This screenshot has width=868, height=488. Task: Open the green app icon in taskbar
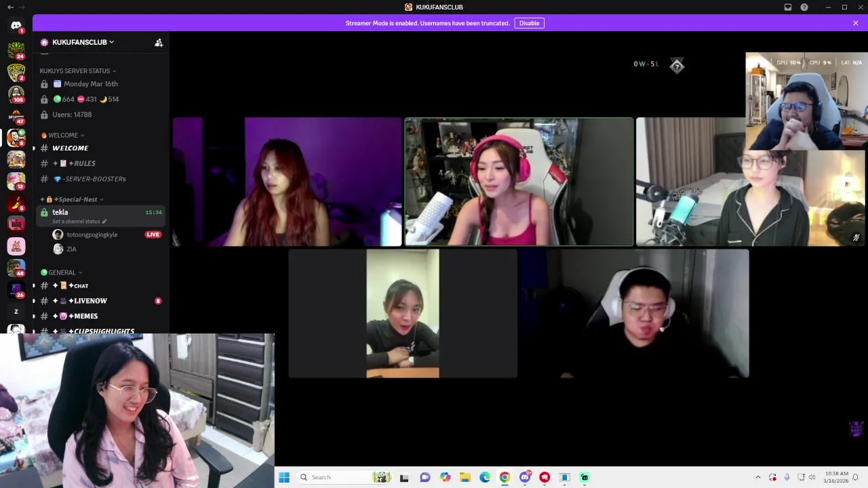coord(585,477)
